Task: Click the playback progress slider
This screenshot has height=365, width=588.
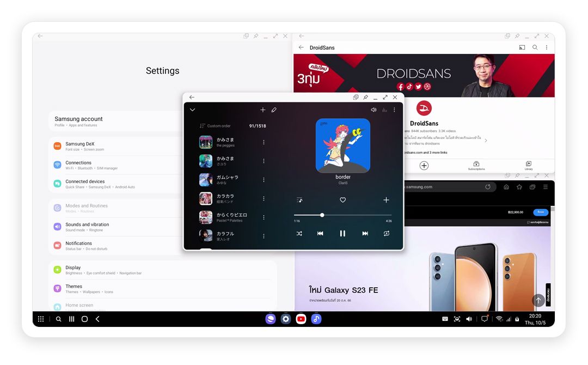Action: point(322,214)
